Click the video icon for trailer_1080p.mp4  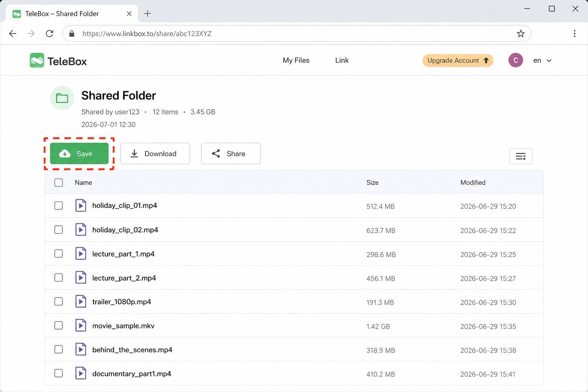pos(80,302)
